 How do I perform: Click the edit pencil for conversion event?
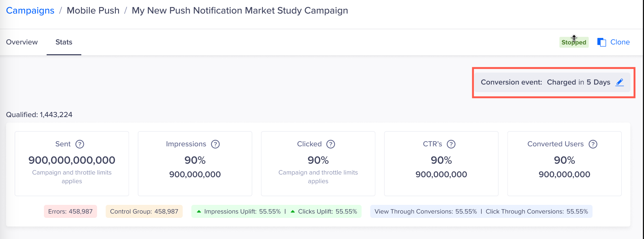(x=620, y=82)
